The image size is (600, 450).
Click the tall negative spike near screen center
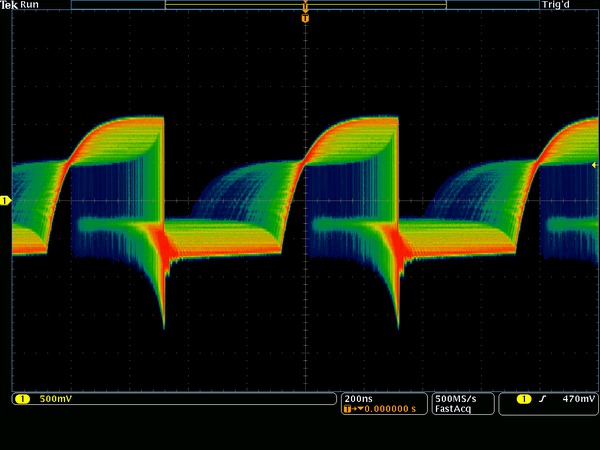pos(398,310)
